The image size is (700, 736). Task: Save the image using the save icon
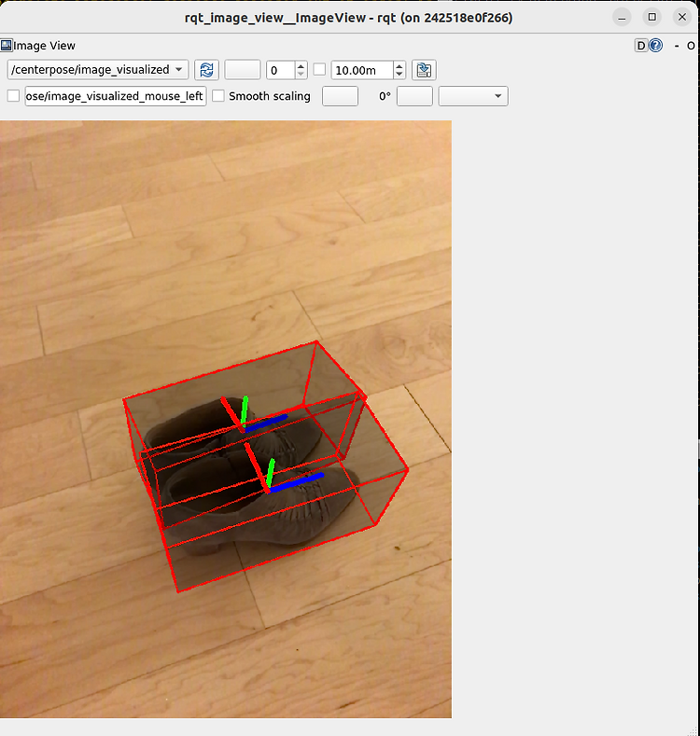pos(424,70)
